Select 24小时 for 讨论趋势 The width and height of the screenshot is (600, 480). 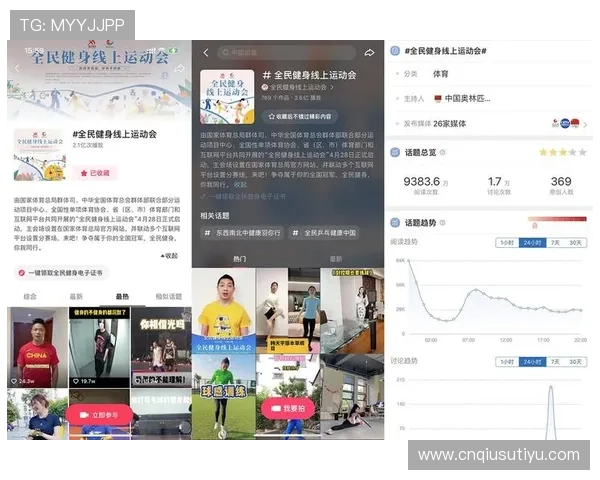click(x=532, y=362)
